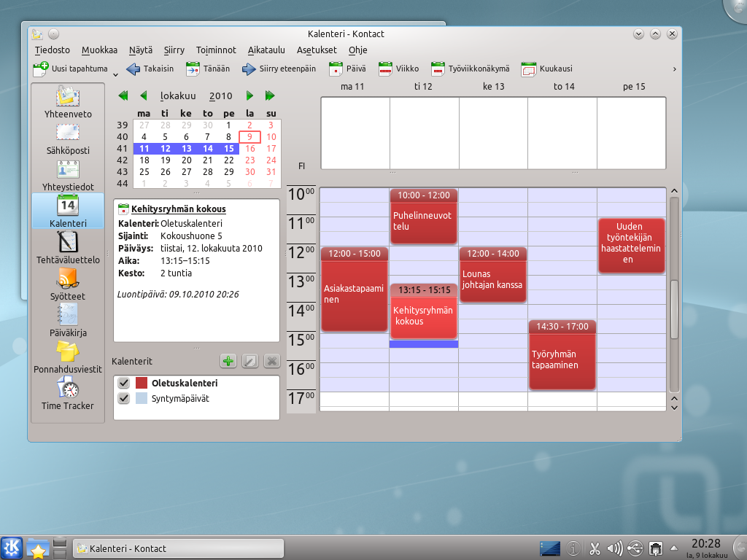Switch to Kuukausi month view
747x560 pixels.
coord(547,69)
